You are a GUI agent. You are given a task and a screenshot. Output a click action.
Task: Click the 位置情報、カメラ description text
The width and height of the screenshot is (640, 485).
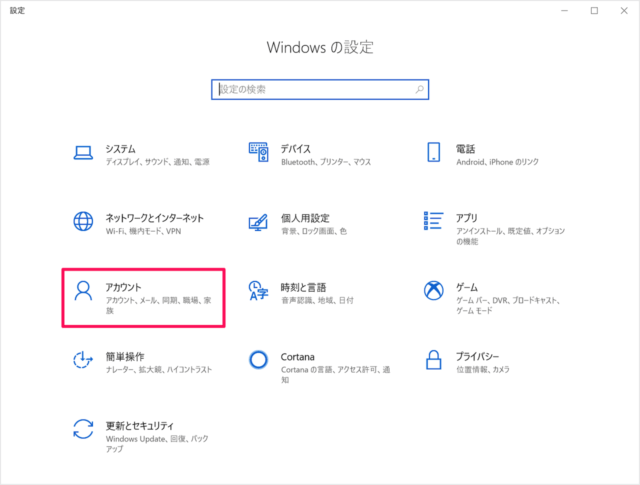click(x=483, y=369)
